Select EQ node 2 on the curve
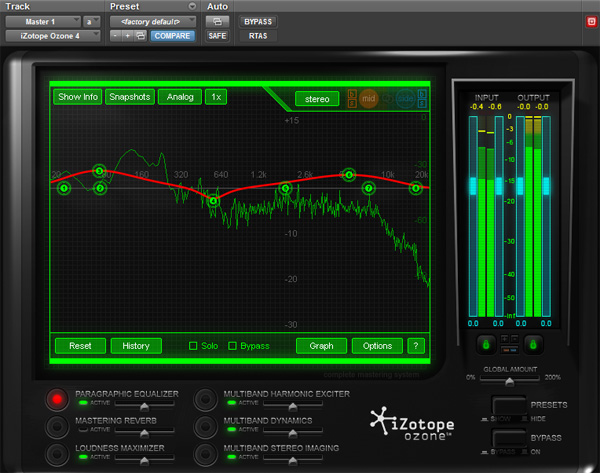 (x=100, y=188)
